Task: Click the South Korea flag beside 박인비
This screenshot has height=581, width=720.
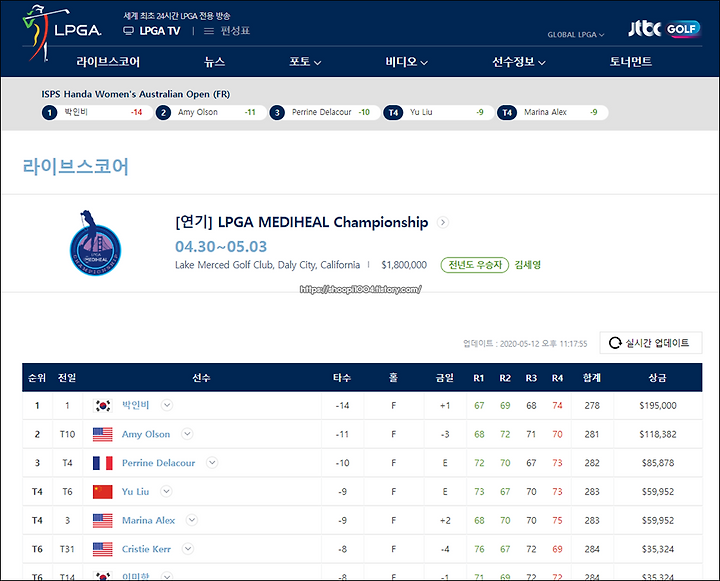Action: 102,406
